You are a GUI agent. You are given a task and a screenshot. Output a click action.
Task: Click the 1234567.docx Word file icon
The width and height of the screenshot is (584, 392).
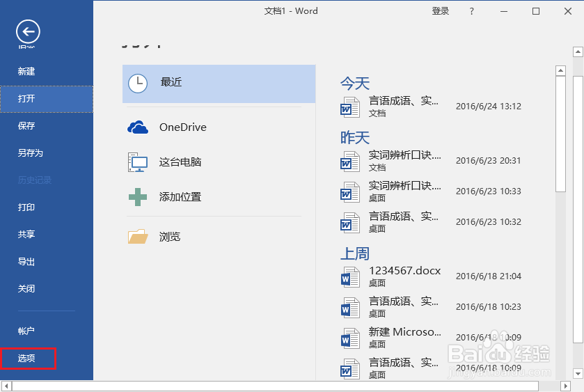pyautogui.click(x=350, y=277)
